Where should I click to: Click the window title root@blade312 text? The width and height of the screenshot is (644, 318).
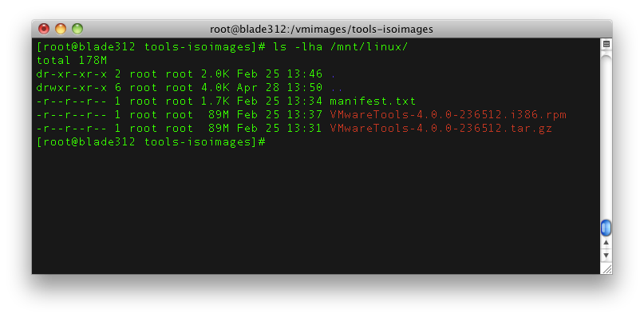coord(321,30)
